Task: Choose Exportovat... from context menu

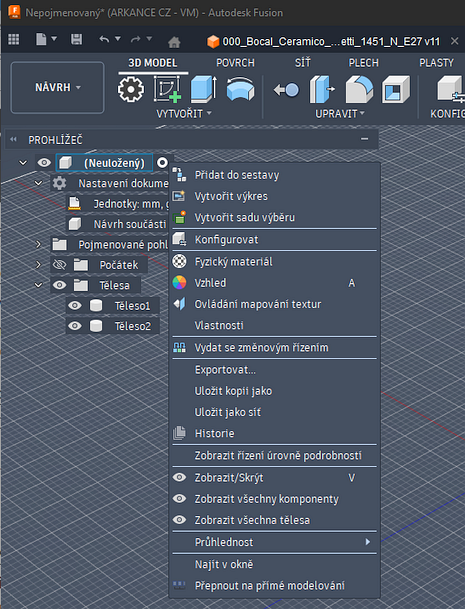Action: point(274,369)
